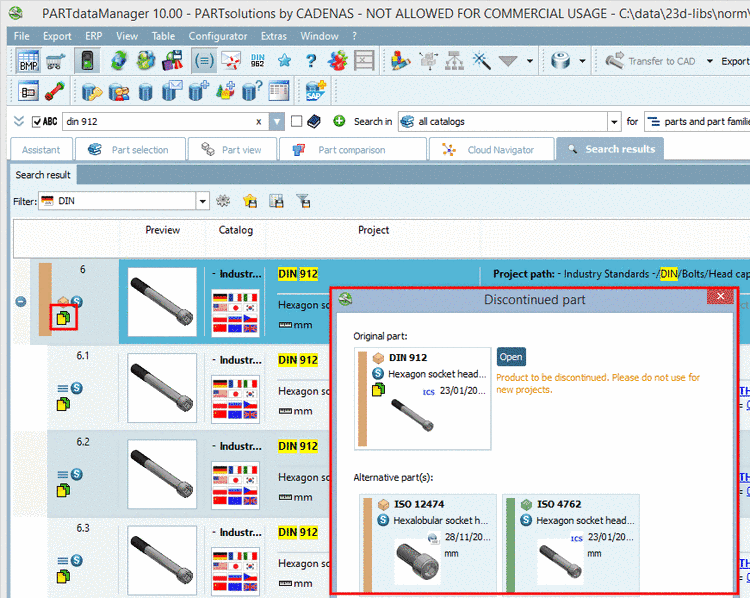
Task: Click the screw preview thumbnail in row 6.1
Action: [162, 388]
